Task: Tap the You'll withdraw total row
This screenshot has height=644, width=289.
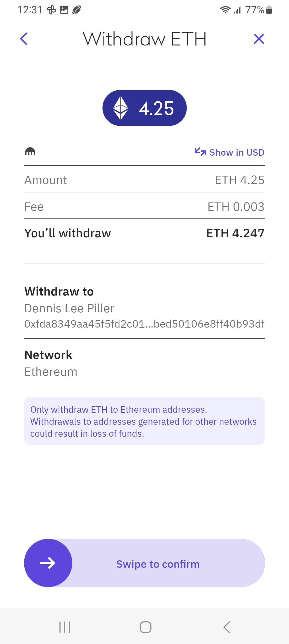Action: (x=144, y=233)
